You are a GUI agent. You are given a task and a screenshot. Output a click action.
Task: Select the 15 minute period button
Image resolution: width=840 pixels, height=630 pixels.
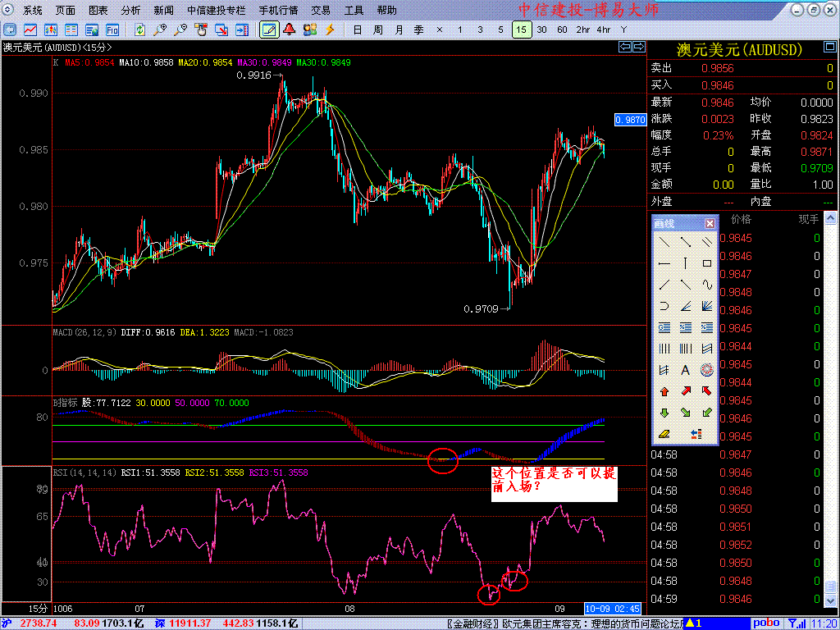click(x=522, y=30)
